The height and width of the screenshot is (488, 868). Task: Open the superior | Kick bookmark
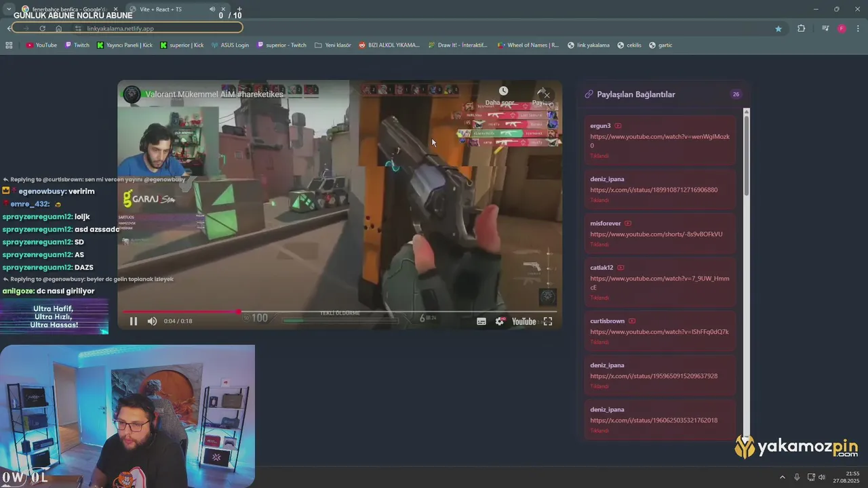(182, 45)
